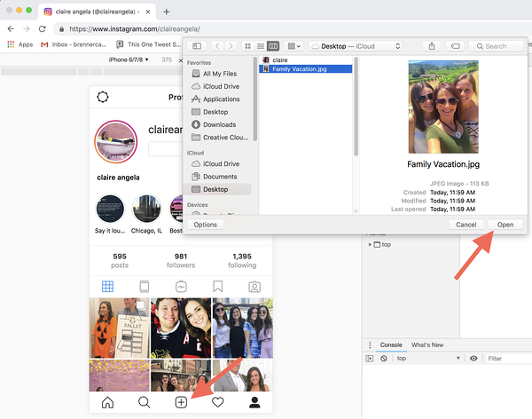The height and width of the screenshot is (419, 532).
Task: Open Instagram settings gear icon
Action: tap(102, 98)
